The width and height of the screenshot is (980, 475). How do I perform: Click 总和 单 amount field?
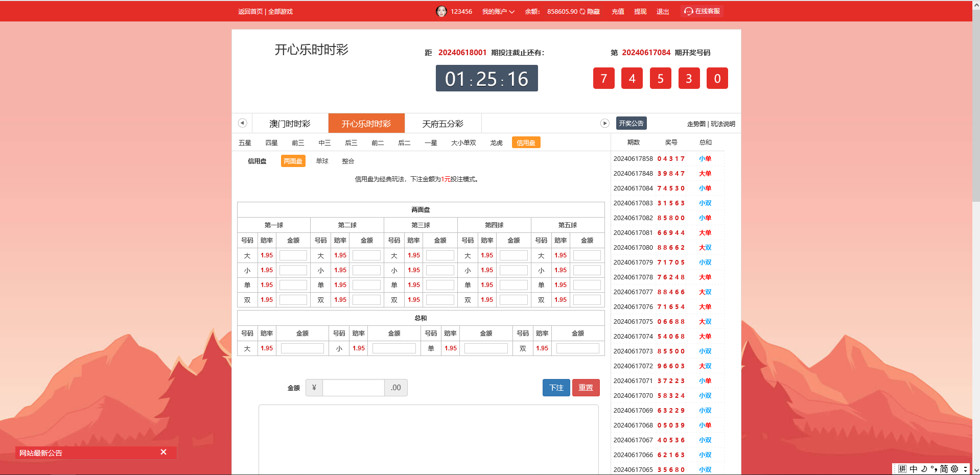click(x=486, y=348)
